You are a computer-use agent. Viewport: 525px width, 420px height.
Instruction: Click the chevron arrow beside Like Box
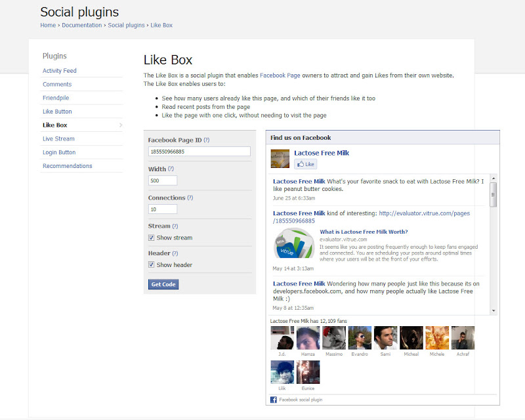[121, 125]
